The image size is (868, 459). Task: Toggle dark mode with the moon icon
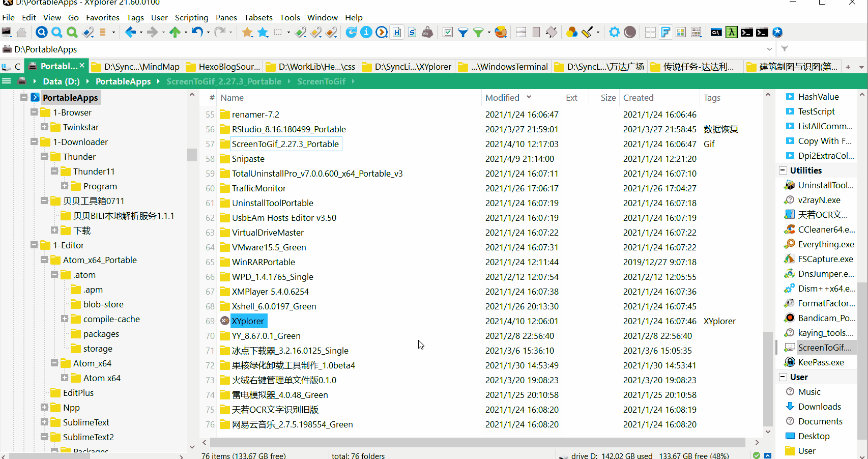630,33
